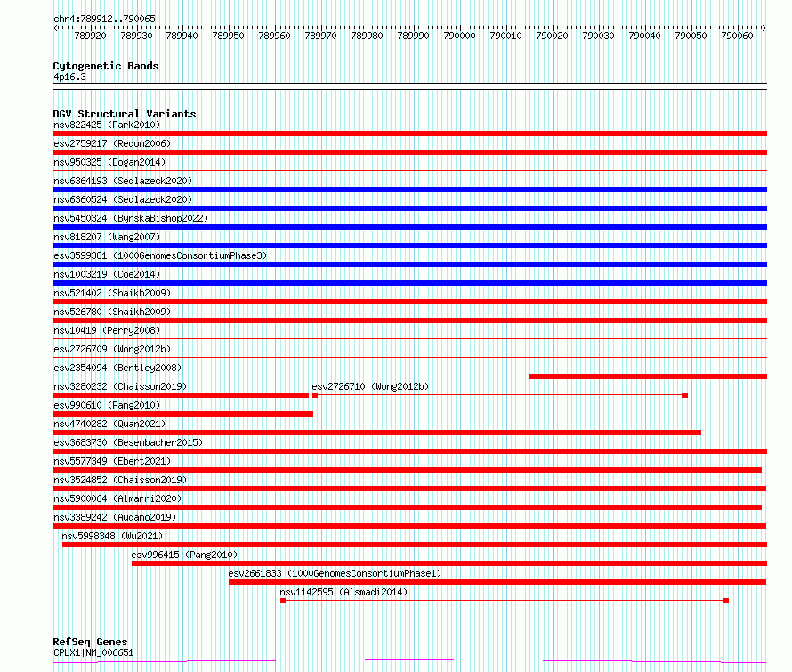Click the black cytogenetic band 4p16.3 line
Viewport: 792px width, 672px height.
(x=409, y=86)
